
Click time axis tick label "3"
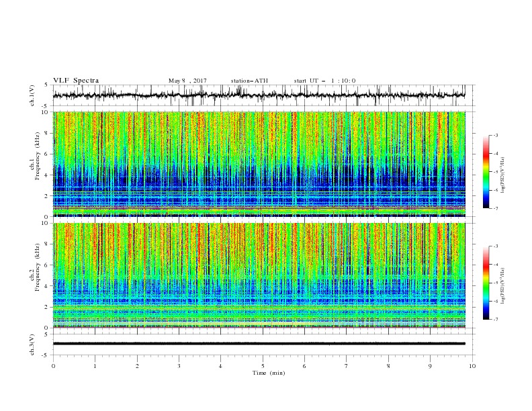(179, 366)
